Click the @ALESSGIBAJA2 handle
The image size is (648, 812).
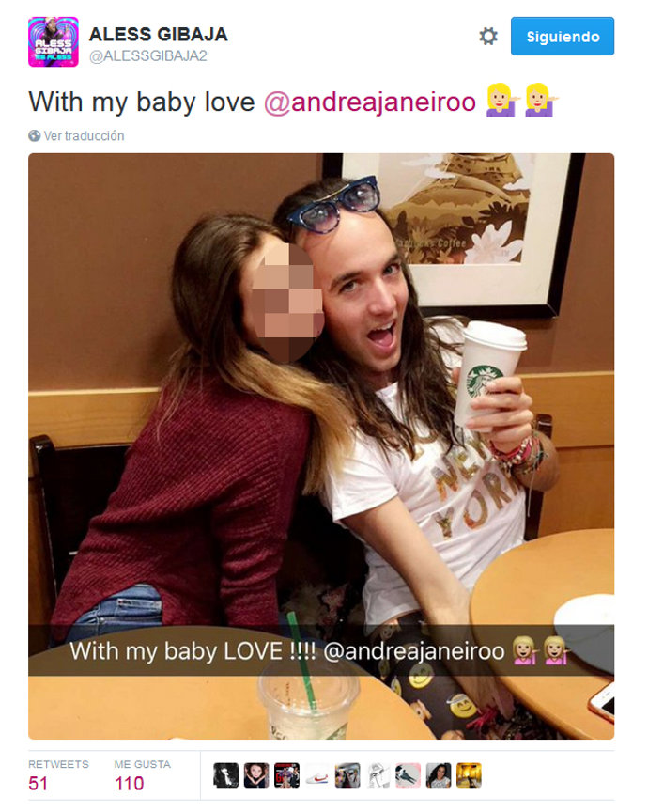(x=148, y=56)
